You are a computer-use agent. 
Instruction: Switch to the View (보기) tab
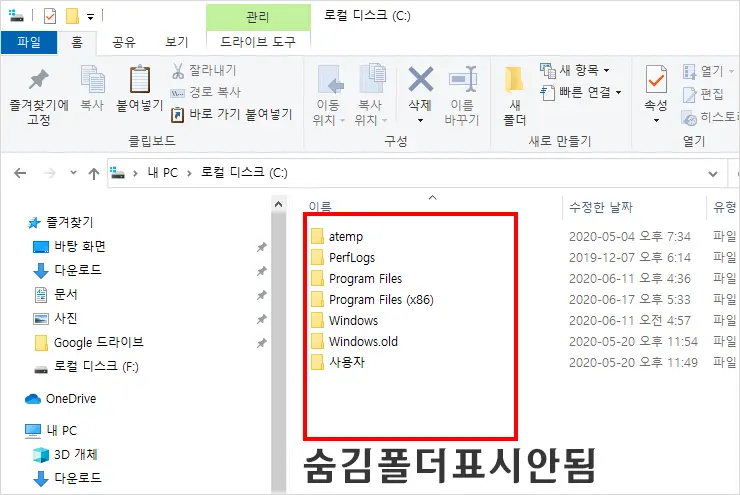(177, 42)
